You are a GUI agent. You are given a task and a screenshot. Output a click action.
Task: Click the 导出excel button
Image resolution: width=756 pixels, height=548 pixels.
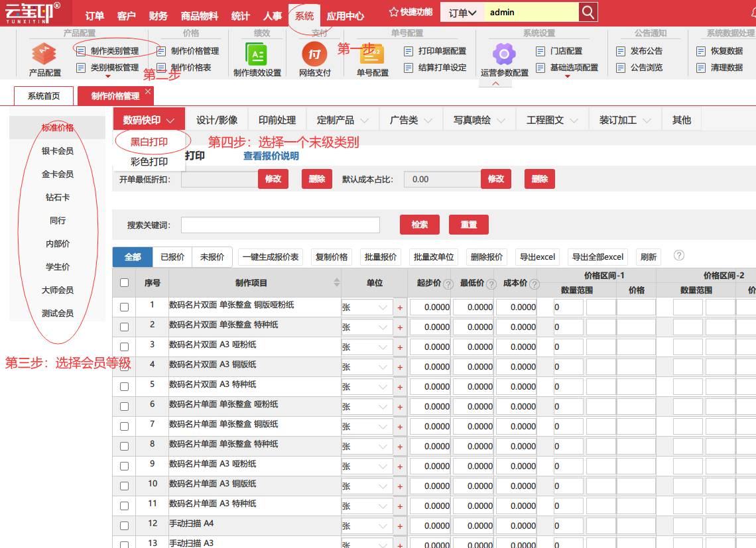[x=538, y=257]
